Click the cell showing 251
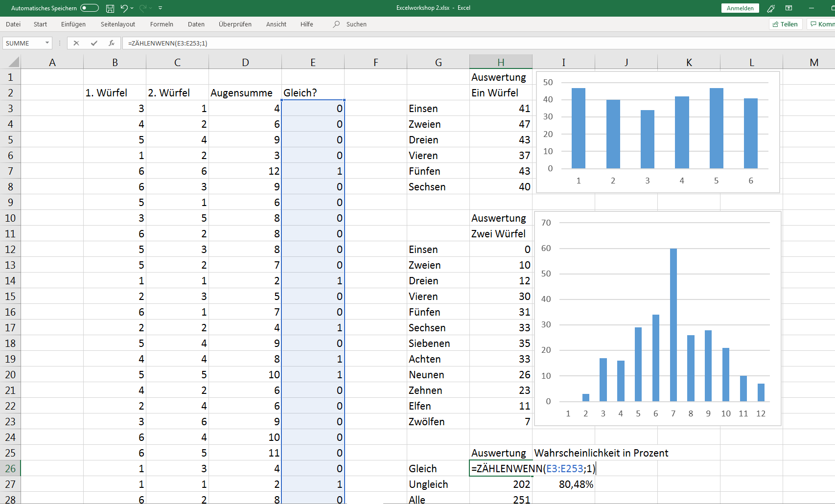835x504 pixels. [501, 499]
